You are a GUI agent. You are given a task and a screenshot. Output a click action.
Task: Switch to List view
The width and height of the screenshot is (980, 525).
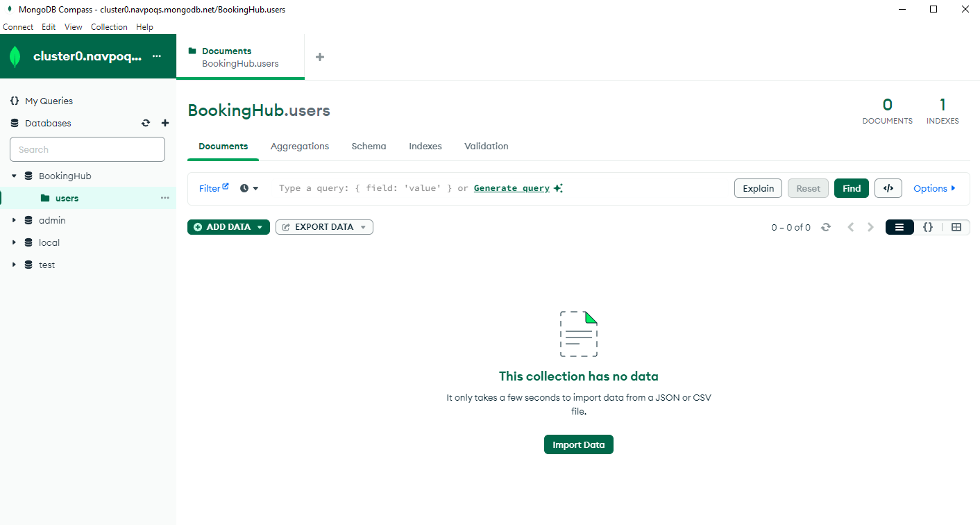click(899, 227)
